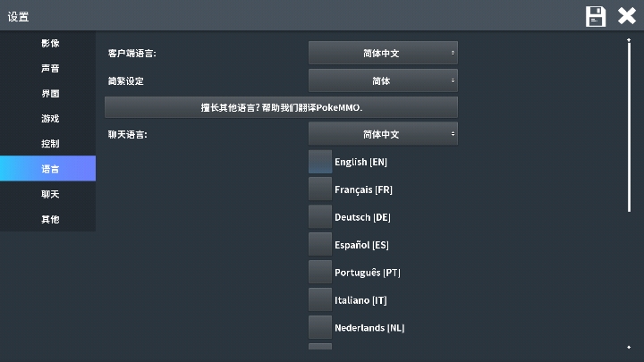Enable the English [EN] chat language checkbox
This screenshot has width=644, height=362.
pos(320,162)
